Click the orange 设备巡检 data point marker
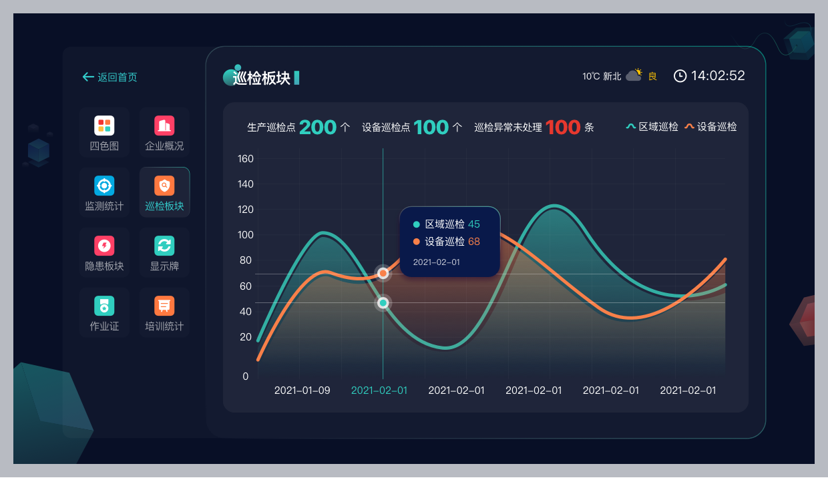 (383, 273)
